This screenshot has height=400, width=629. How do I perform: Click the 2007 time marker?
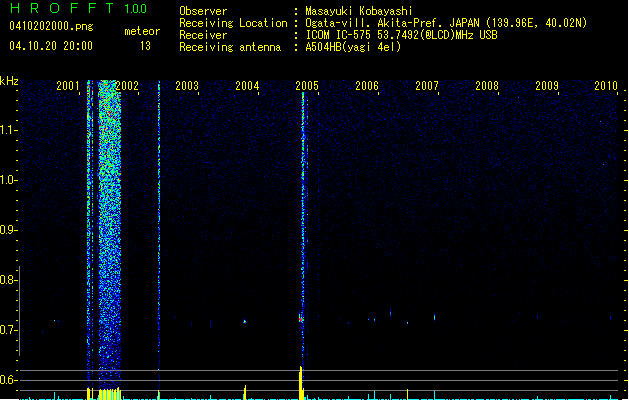[427, 86]
